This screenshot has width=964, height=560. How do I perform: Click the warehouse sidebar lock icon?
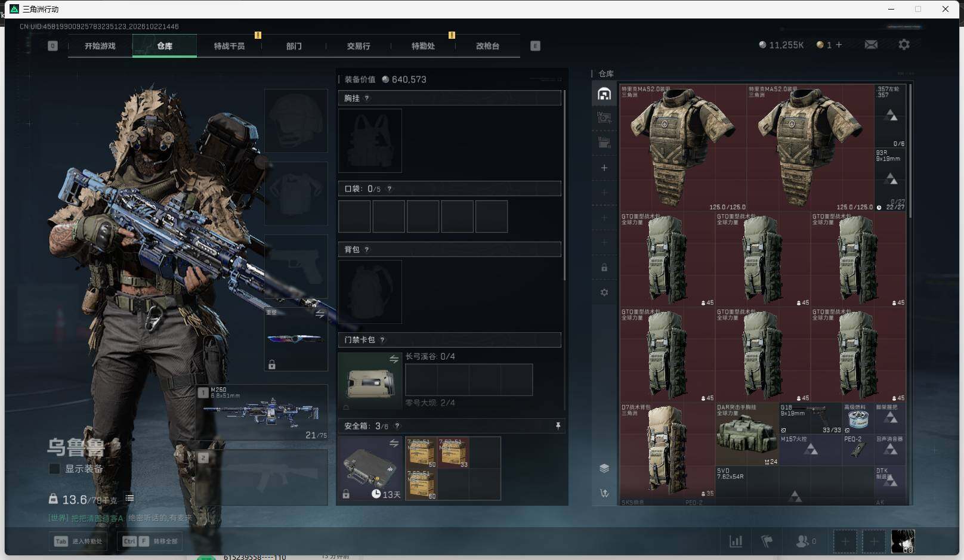click(604, 268)
